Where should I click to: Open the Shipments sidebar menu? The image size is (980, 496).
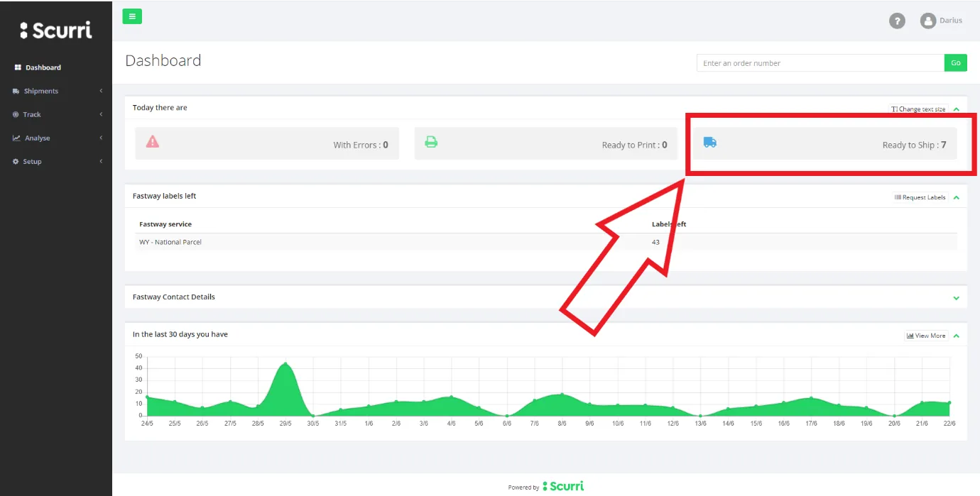[x=41, y=91]
